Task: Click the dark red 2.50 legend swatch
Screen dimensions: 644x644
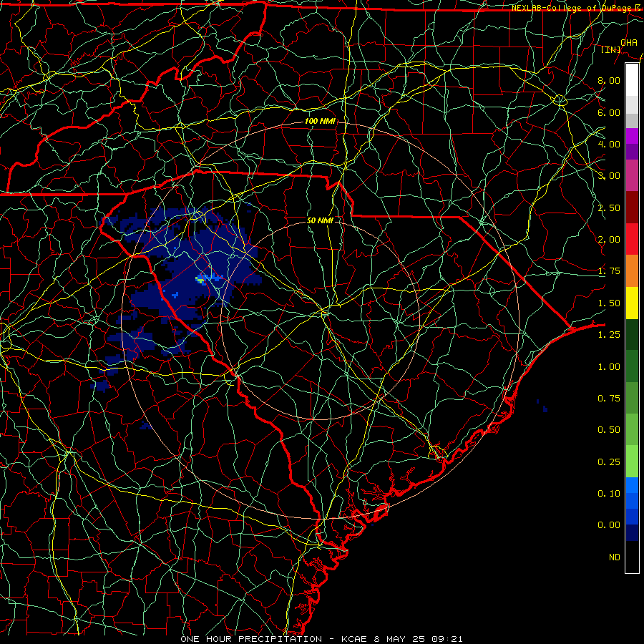Action: click(x=632, y=208)
